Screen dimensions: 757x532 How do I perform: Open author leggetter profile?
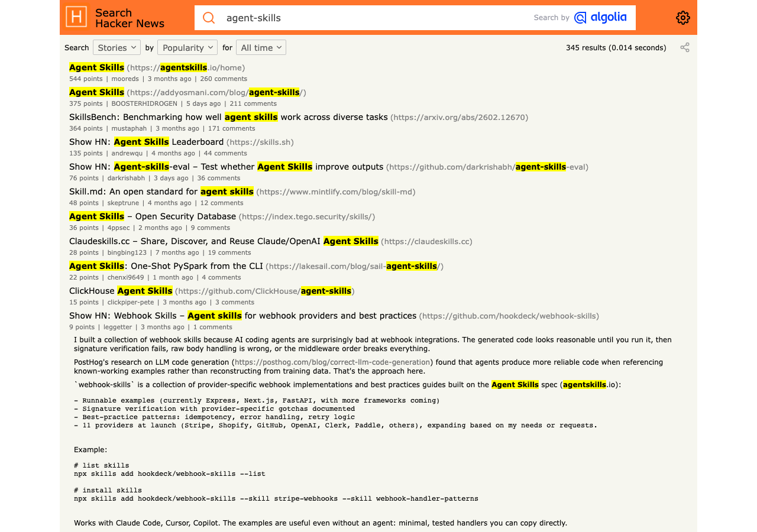118,327
